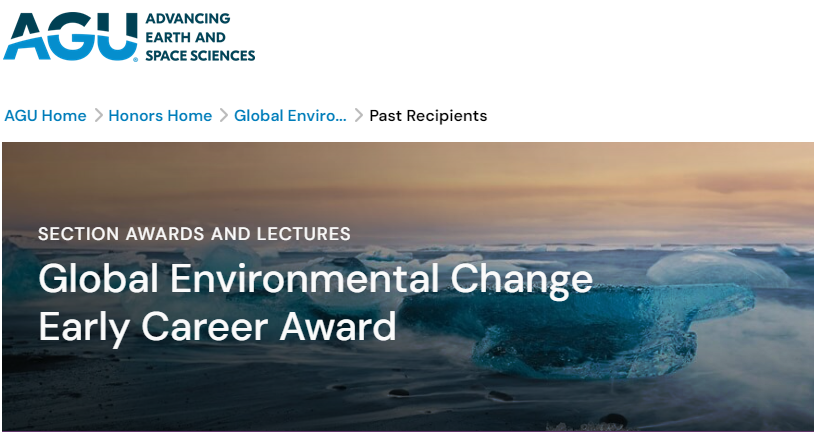
Task: Open the truncated Global Enviro... breadcrumb
Action: 290,116
